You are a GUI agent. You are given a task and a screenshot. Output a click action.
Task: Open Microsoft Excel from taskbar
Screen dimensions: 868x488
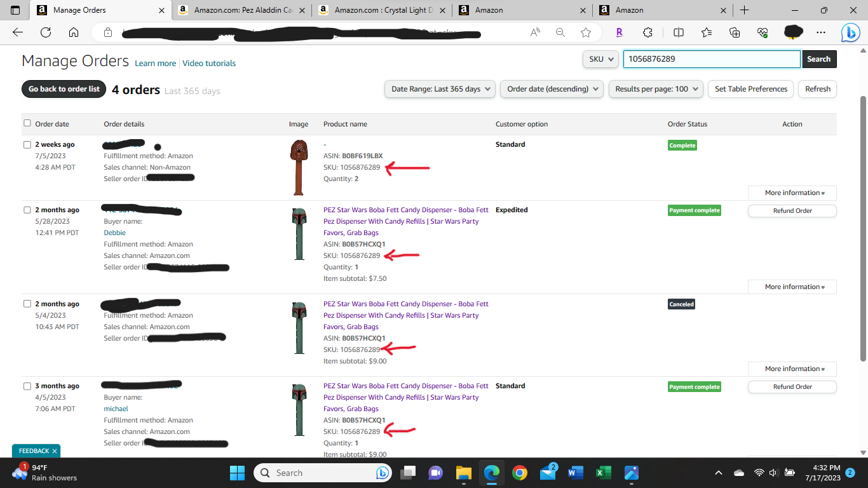603,473
